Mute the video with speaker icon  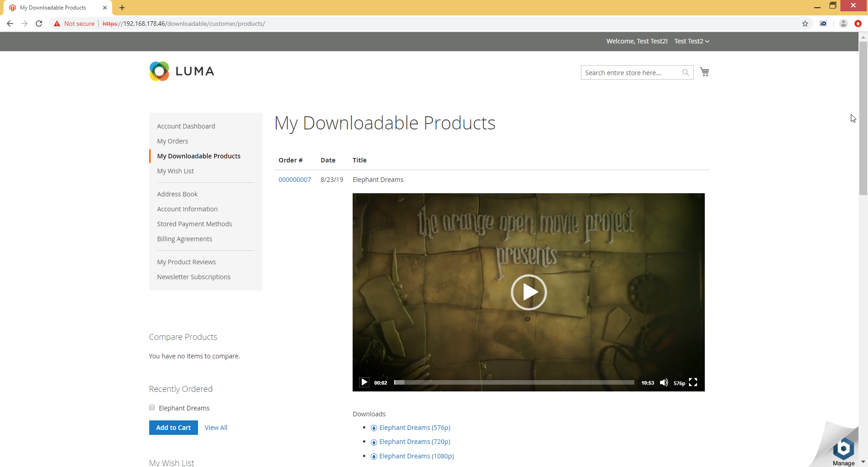(x=664, y=383)
